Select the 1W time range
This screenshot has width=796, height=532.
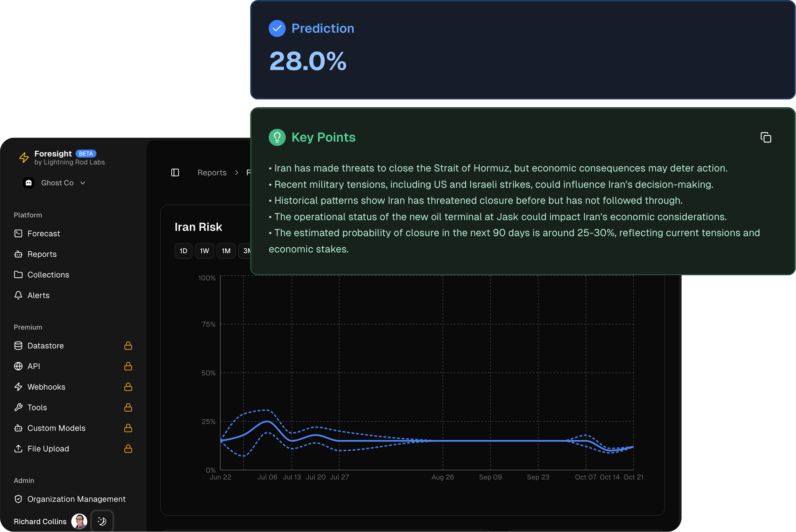point(204,251)
